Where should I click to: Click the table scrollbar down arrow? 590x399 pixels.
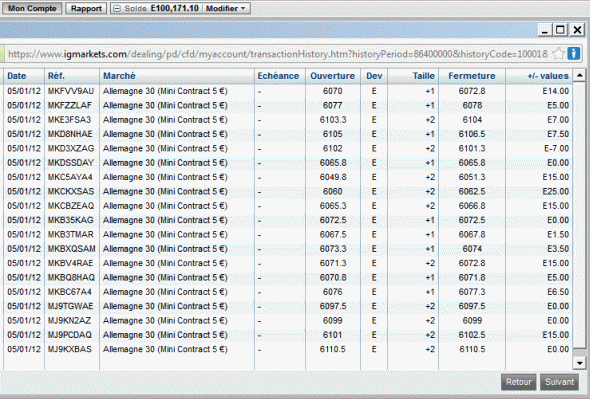[x=580, y=363]
